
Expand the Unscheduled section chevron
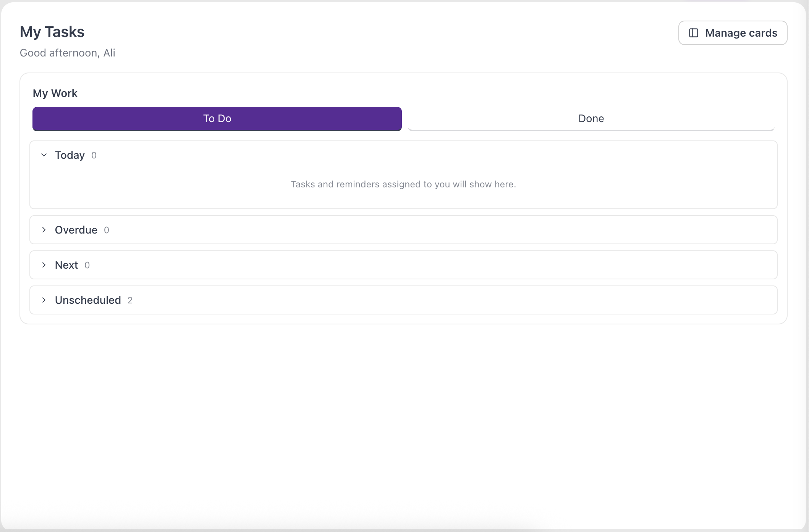point(44,300)
